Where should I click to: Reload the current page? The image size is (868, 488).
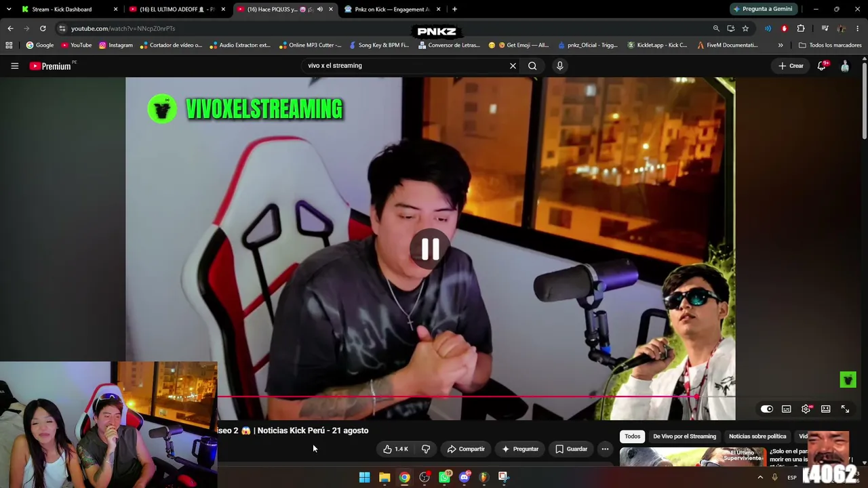coord(43,28)
